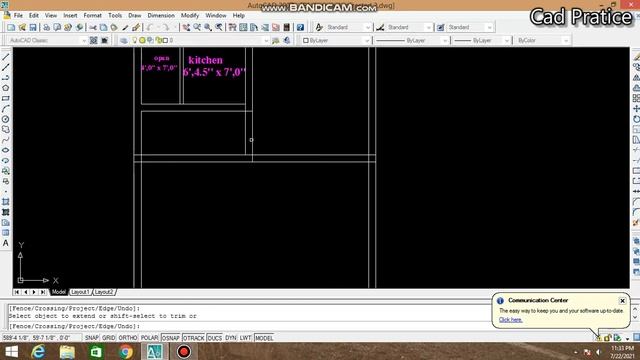Toggle DYN input in status bar
Screen dimensions: 640x360
click(231, 338)
